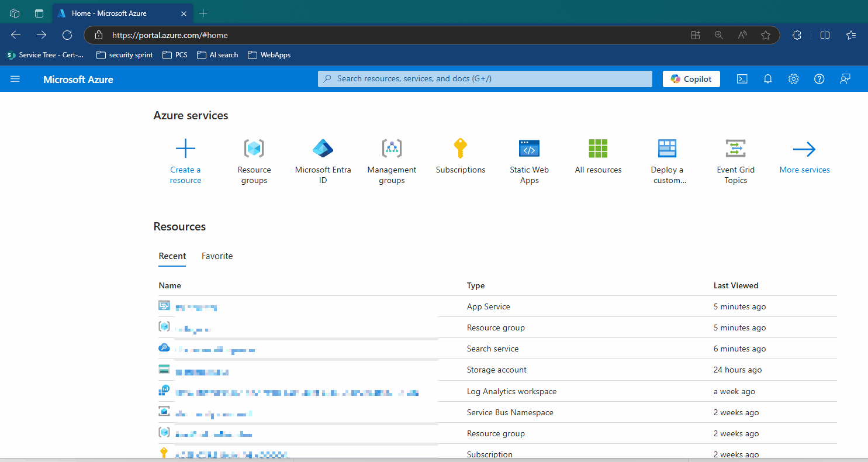Open the Search service resource icon
The height and width of the screenshot is (462, 868).
coord(164,347)
